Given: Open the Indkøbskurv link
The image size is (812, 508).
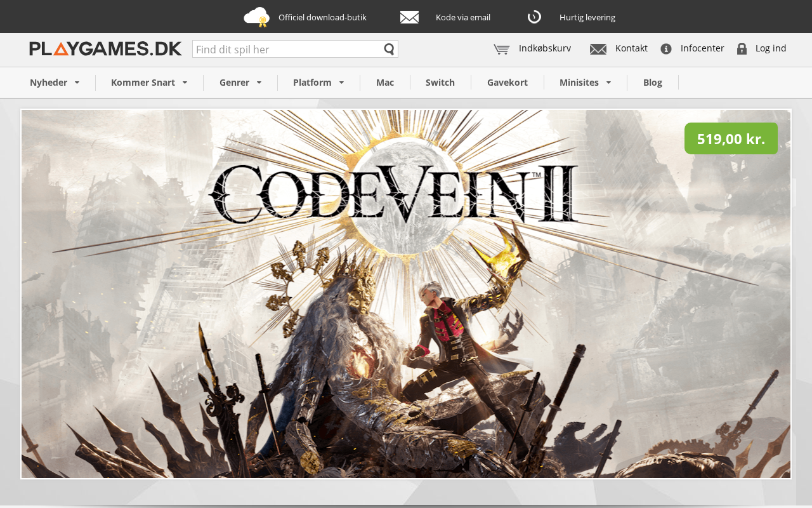Looking at the screenshot, I should pyautogui.click(x=545, y=48).
